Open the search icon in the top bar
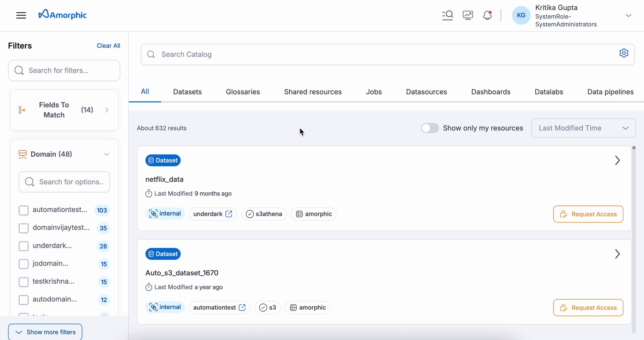 point(447,15)
